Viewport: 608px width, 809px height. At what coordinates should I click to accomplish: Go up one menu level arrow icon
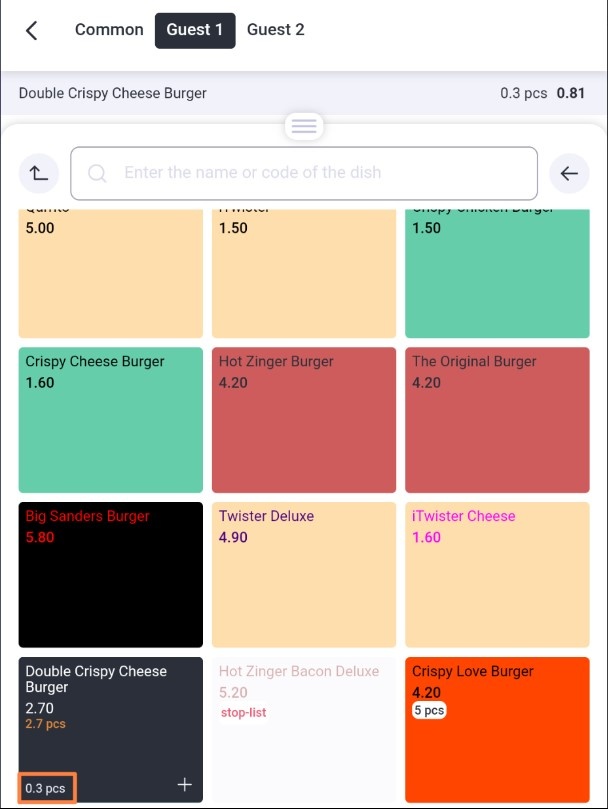point(39,173)
